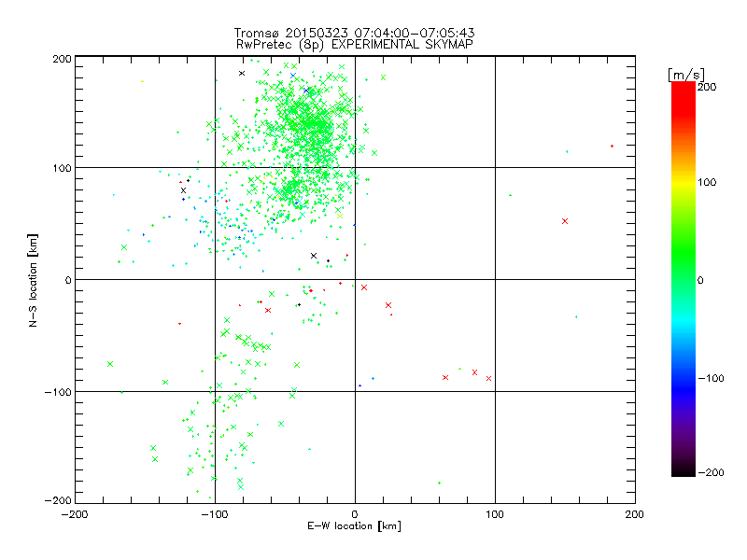Click the color bar tick label "0"
Image resolution: width=747 pixels, height=560 pixels.
[x=700, y=280]
